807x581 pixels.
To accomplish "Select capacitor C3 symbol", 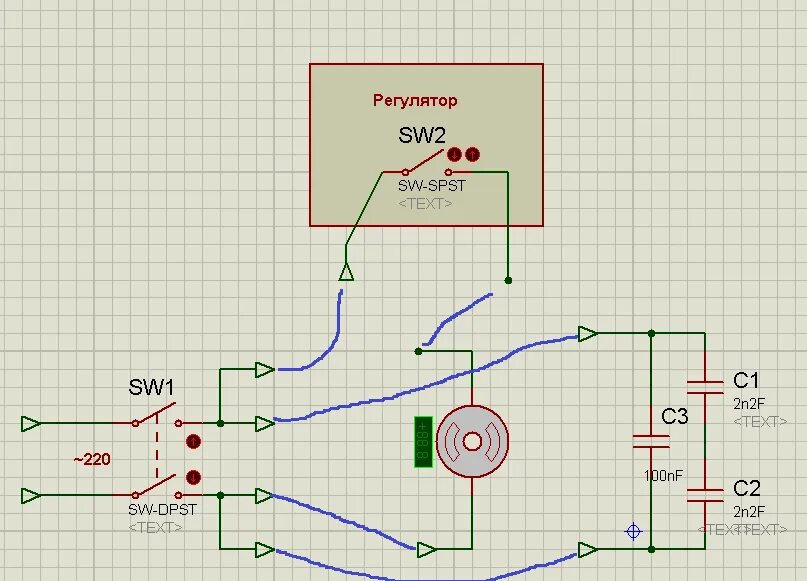I will coord(651,442).
